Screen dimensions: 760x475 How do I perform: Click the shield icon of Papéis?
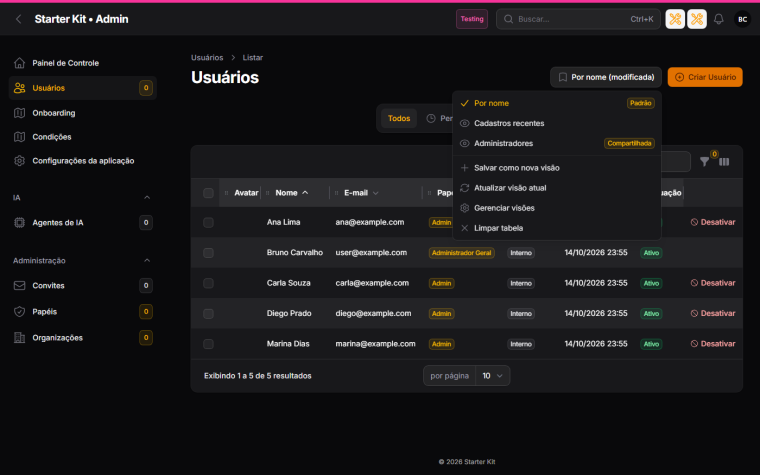(19, 312)
